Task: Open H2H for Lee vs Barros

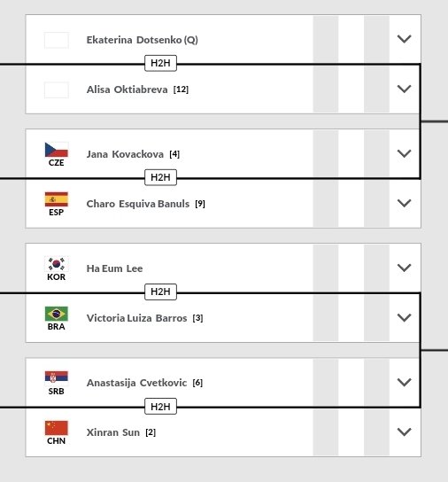Action: pos(160,292)
